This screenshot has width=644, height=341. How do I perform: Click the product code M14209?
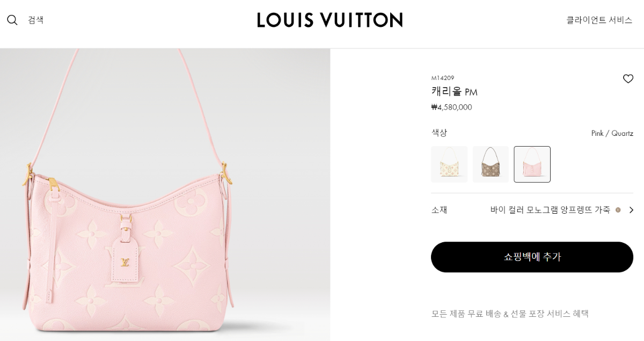coord(443,78)
